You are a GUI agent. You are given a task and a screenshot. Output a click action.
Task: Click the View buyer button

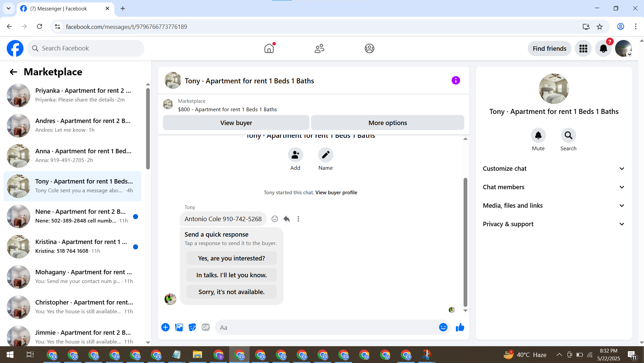coord(236,123)
